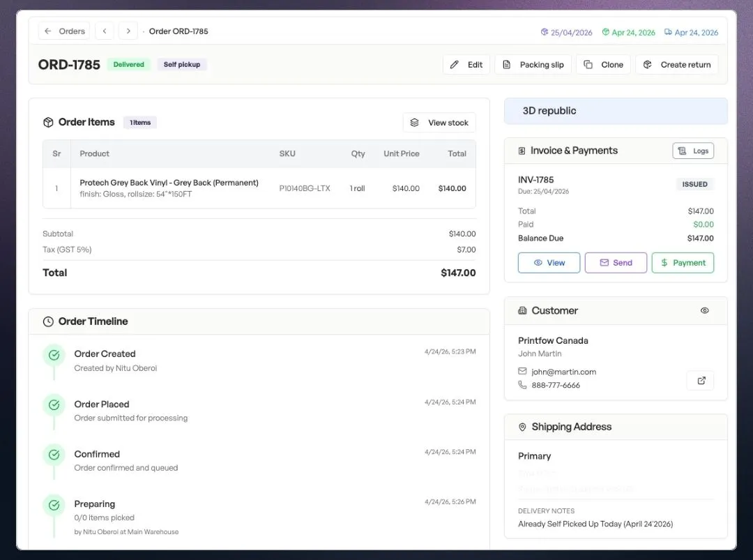Screen dimensions: 753x560
Task: Click the Edit order button
Action: click(x=466, y=64)
